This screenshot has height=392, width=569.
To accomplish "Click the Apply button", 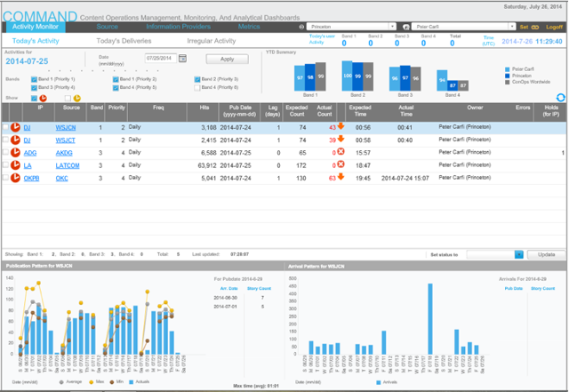I will (228, 59).
